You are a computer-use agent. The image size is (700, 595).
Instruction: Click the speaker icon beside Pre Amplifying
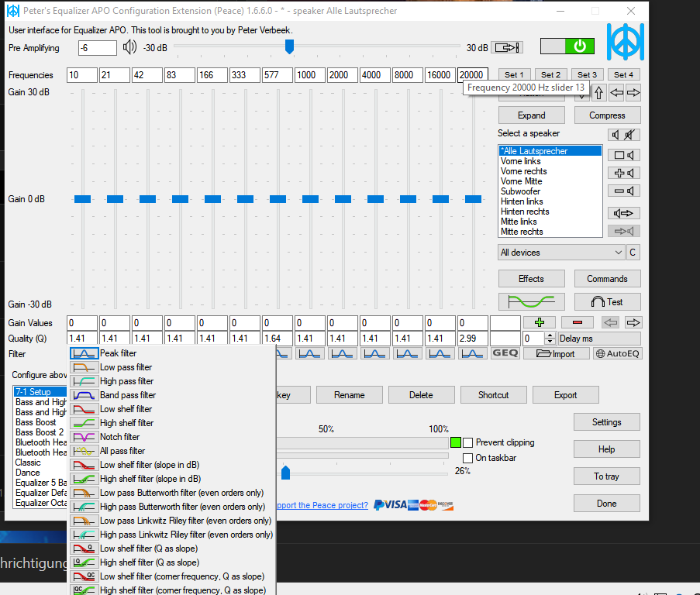(x=129, y=46)
